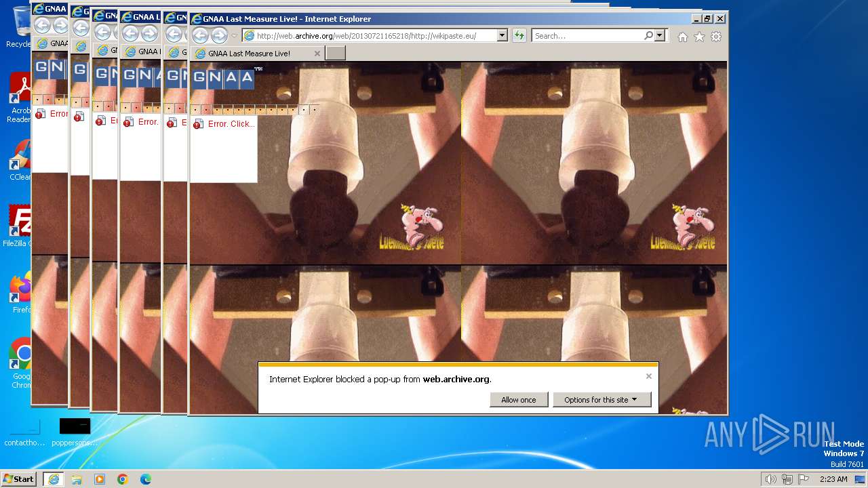Close the 'GNAA Last Measure Live!' tab
The width and height of the screenshot is (868, 488).
317,54
